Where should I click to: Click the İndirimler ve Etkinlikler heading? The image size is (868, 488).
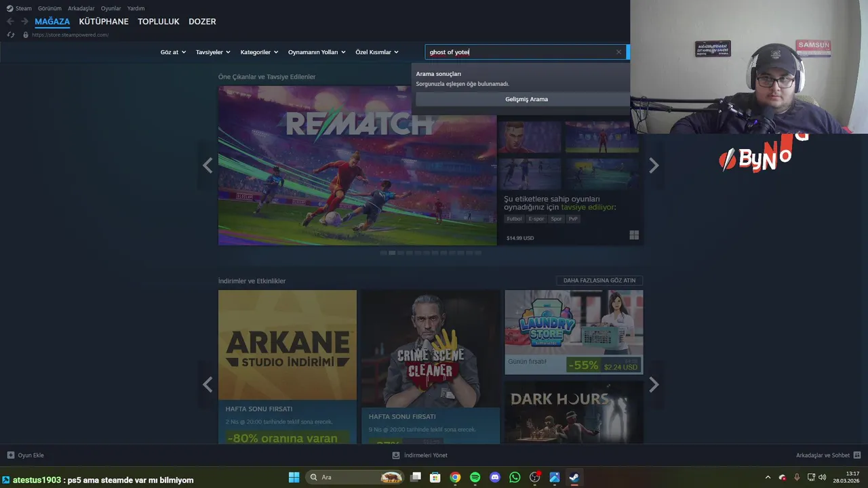(252, 281)
